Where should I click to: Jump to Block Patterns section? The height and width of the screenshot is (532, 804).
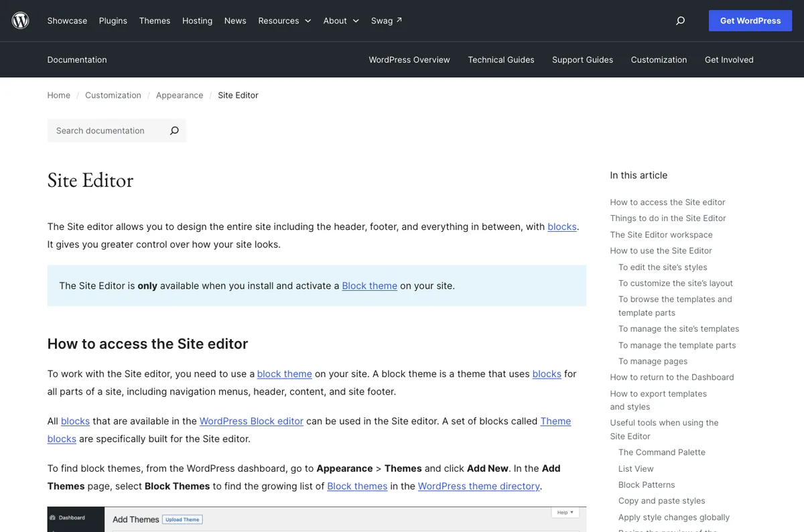[647, 484]
